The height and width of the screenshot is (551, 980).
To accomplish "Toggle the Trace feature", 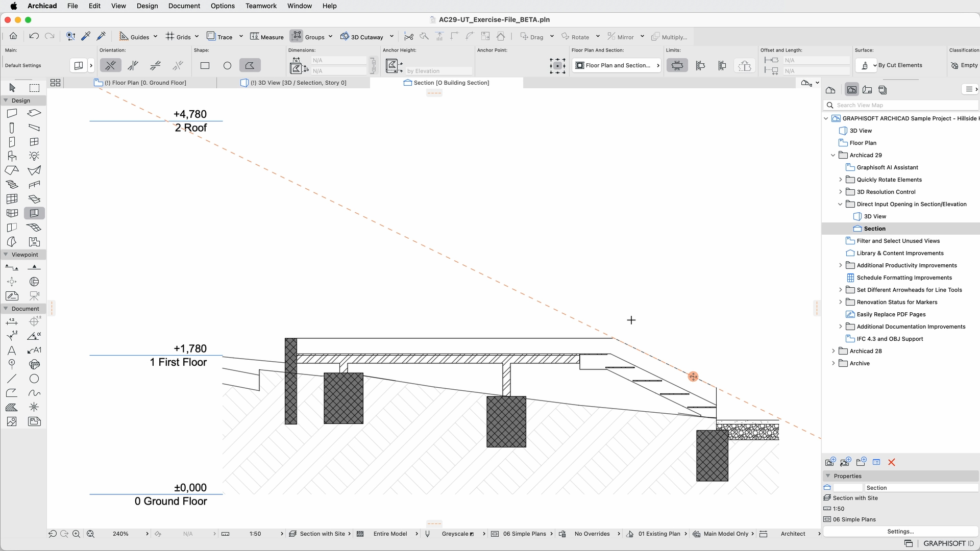I will [219, 37].
